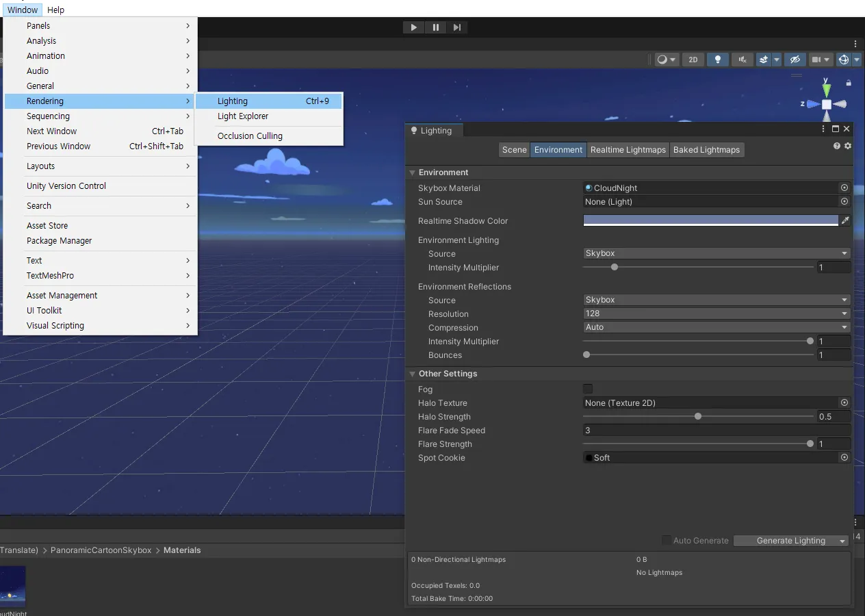Toggle scene lighting in the Scene view toolbar

pos(717,60)
